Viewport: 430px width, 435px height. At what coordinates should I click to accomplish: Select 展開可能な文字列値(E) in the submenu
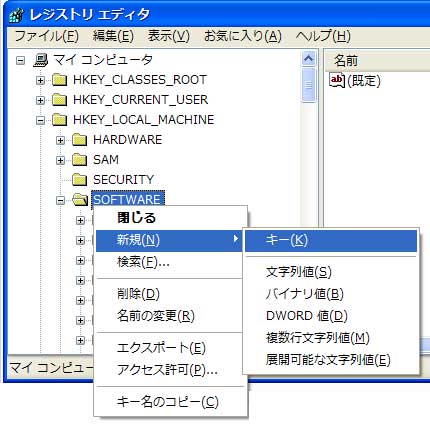[331, 360]
